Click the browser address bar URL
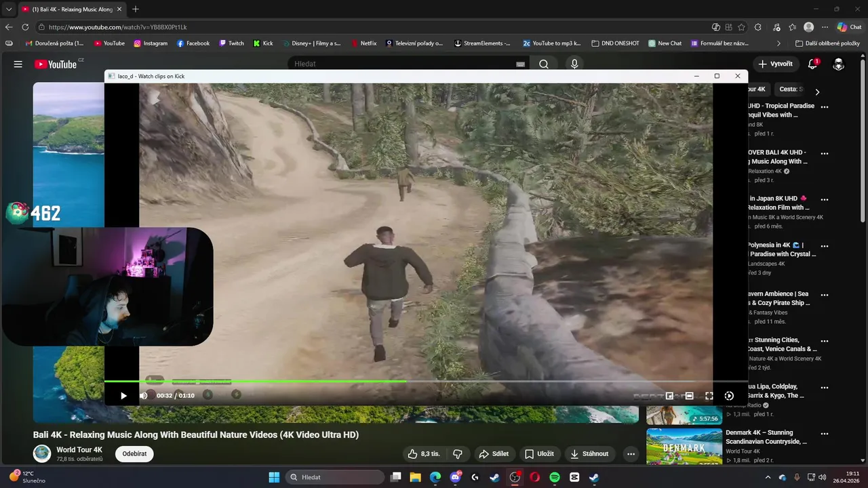Screen dimensions: 868x488 coord(118,27)
